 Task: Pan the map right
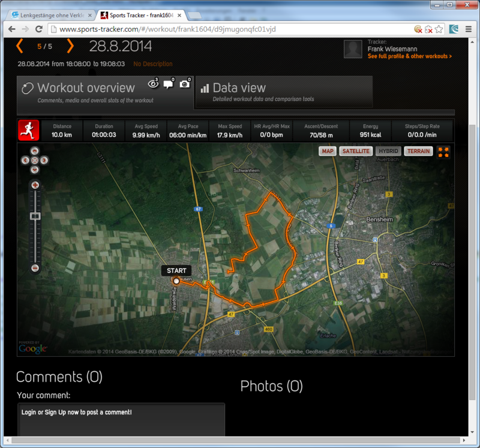[44, 160]
